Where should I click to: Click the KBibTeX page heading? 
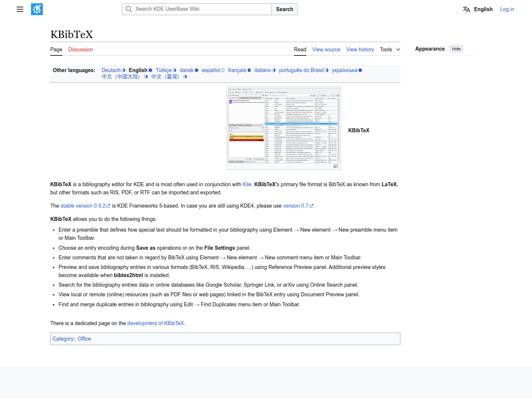coord(72,34)
